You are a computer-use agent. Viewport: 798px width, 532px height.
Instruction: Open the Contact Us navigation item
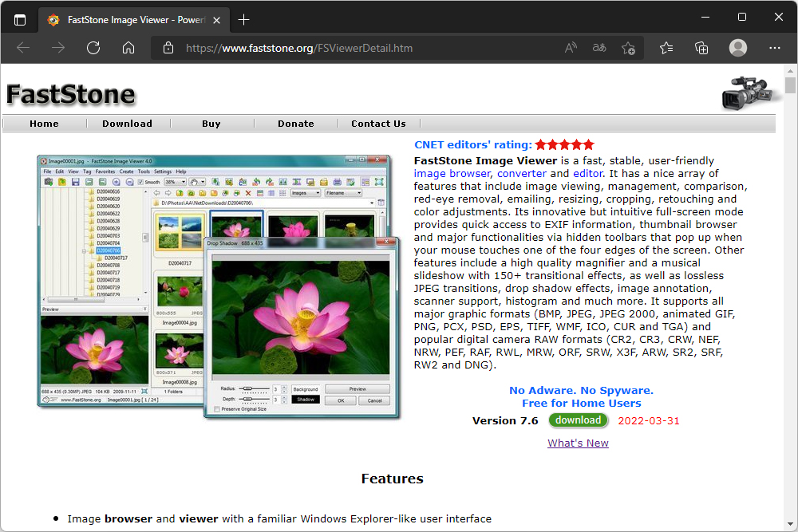pos(378,124)
